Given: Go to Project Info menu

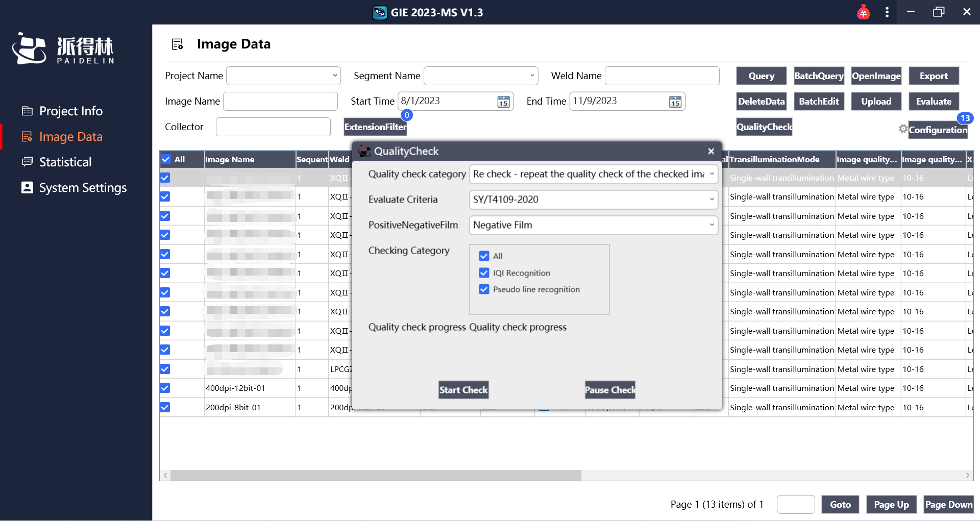Looking at the screenshot, I should pos(71,111).
